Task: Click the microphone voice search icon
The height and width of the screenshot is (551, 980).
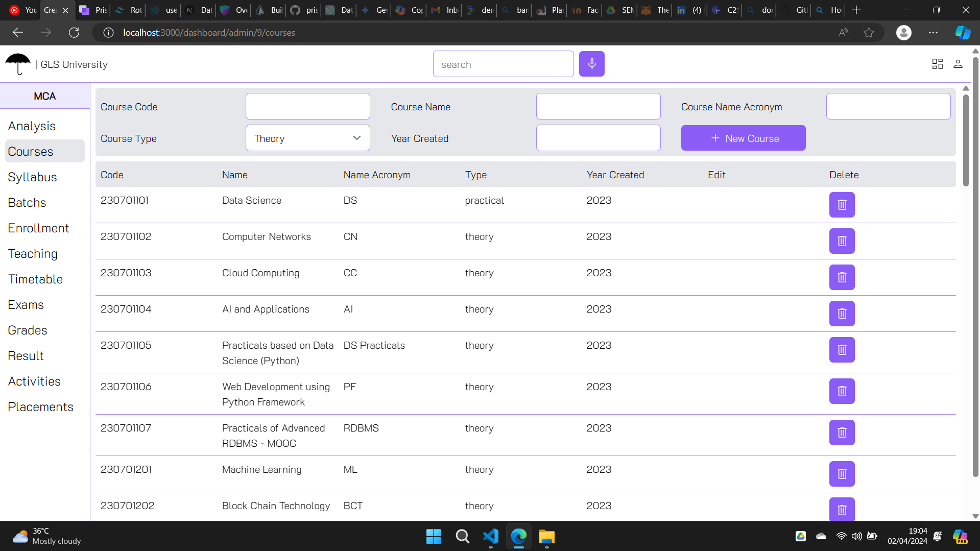Action: [591, 64]
